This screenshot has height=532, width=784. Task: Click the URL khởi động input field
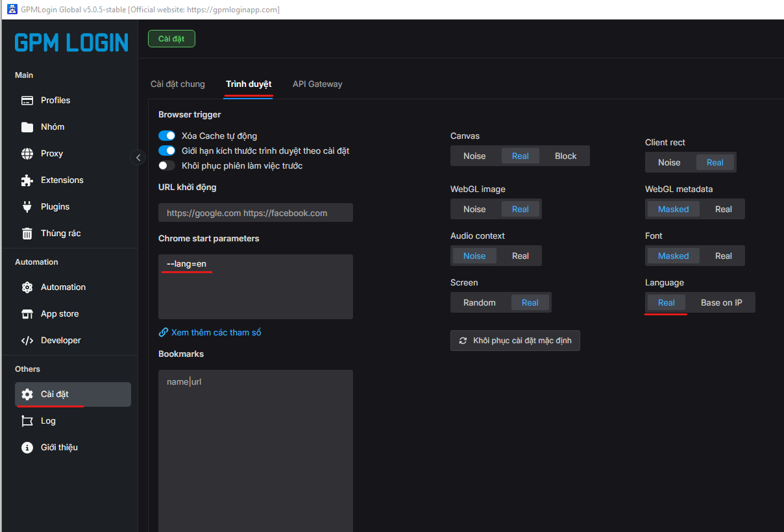tap(256, 213)
